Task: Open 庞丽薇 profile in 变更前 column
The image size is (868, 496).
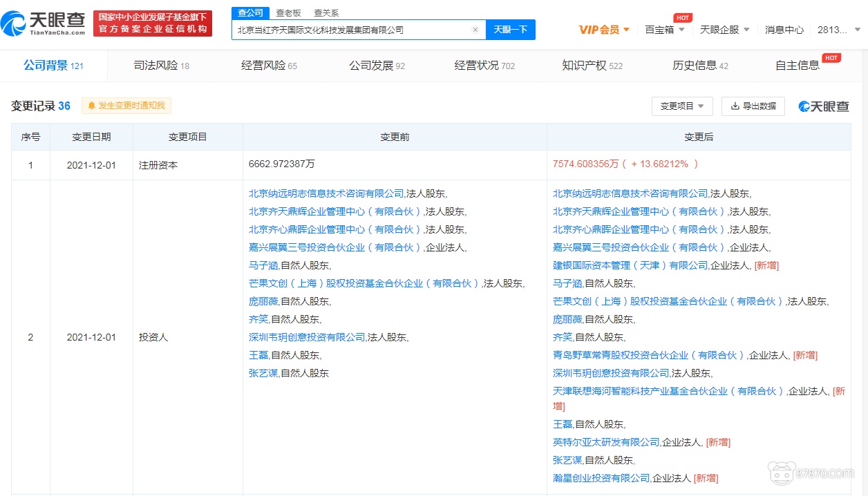Action: (x=263, y=301)
